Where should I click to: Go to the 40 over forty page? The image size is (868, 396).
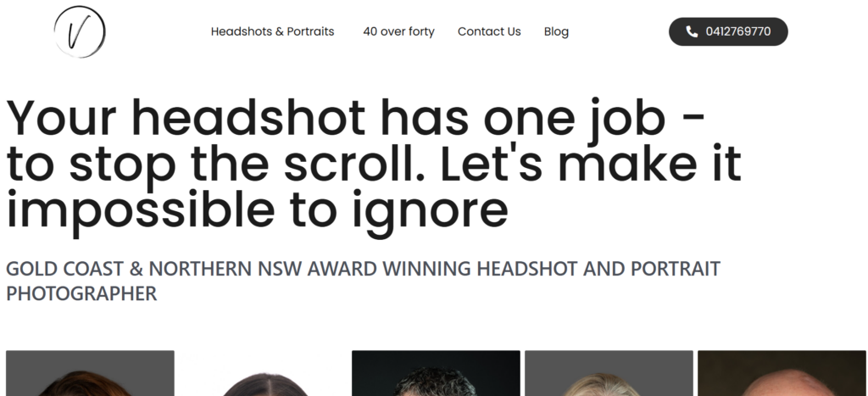[x=398, y=31]
